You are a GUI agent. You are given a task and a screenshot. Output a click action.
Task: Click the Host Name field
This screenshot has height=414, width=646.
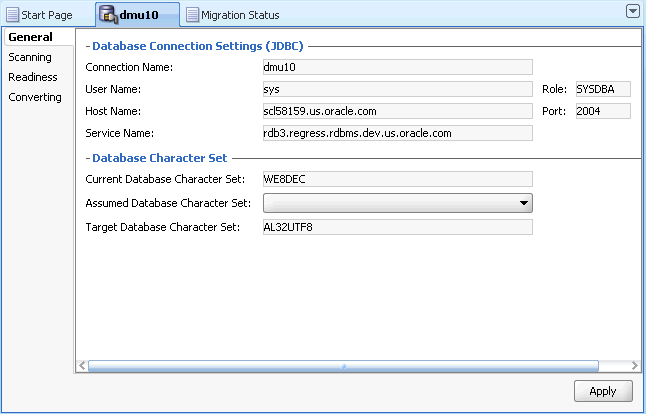397,111
